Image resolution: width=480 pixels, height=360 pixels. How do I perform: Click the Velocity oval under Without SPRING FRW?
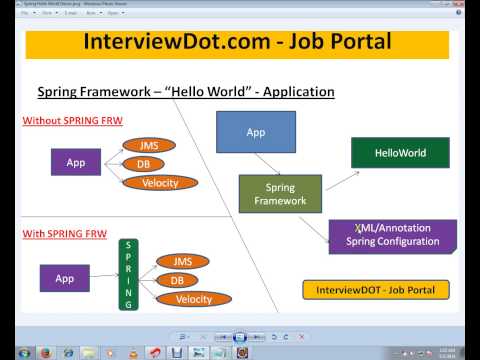(x=160, y=183)
